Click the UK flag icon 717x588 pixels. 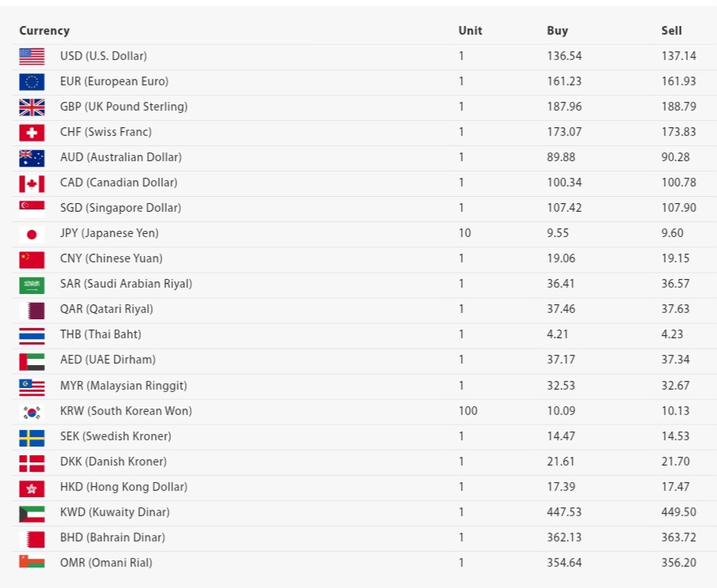coord(32,107)
